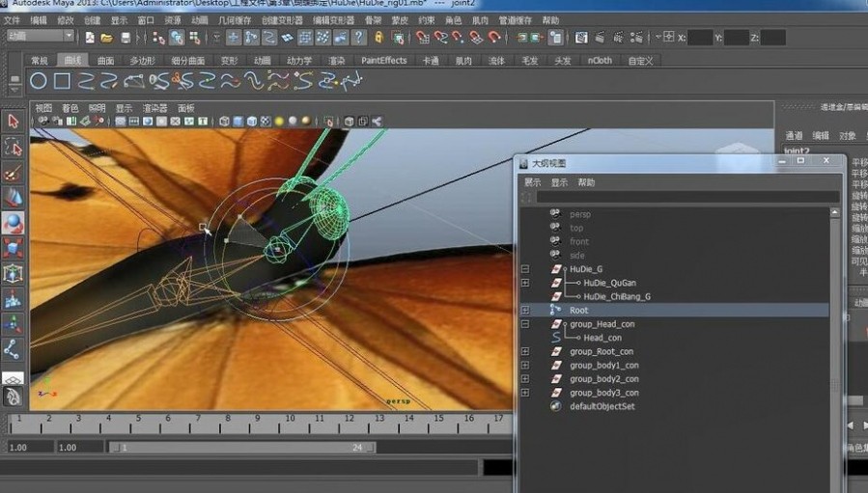Toggle make live magnet icon

click(x=494, y=38)
